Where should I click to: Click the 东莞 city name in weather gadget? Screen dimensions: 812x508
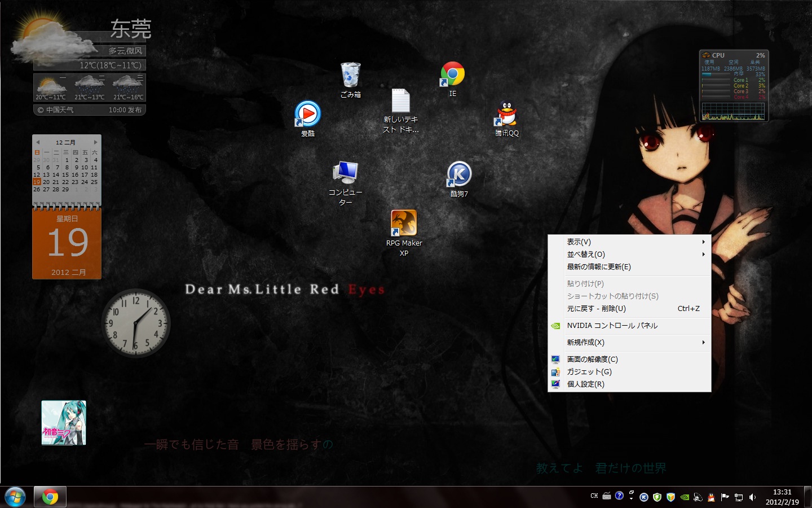pos(131,29)
